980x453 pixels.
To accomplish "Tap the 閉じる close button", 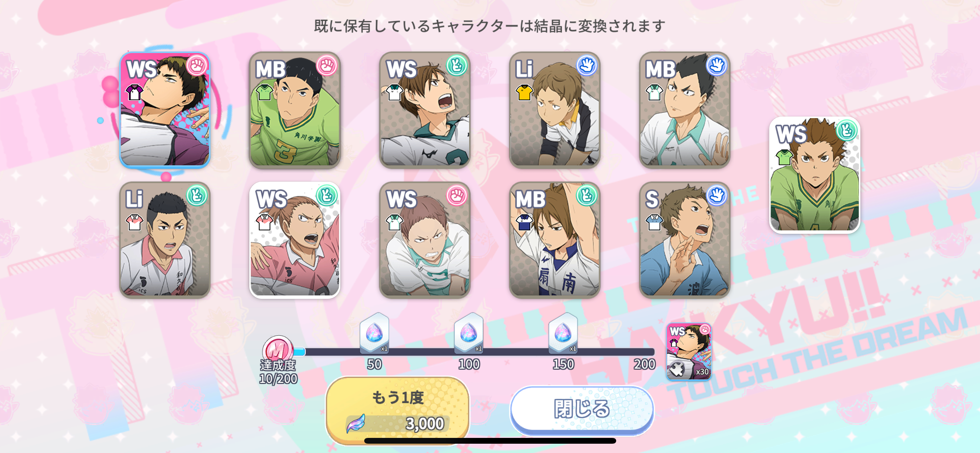I will pos(582,410).
